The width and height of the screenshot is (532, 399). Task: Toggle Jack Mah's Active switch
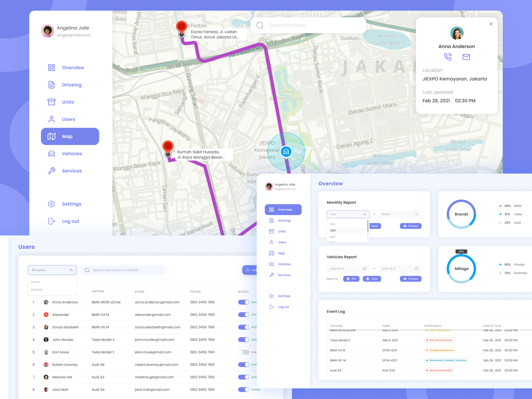click(244, 389)
